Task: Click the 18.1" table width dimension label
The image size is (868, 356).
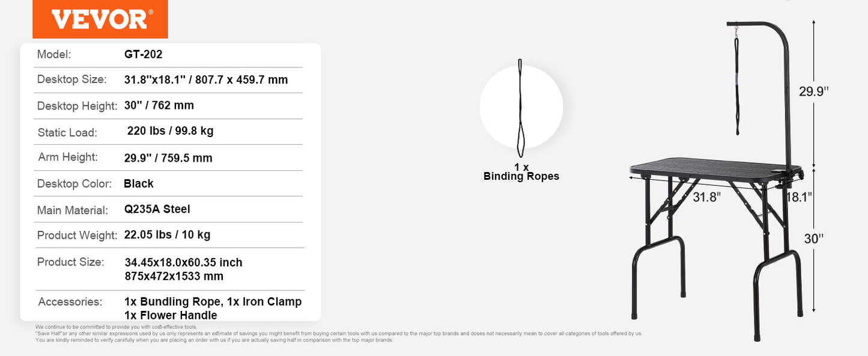Action: 801,196
